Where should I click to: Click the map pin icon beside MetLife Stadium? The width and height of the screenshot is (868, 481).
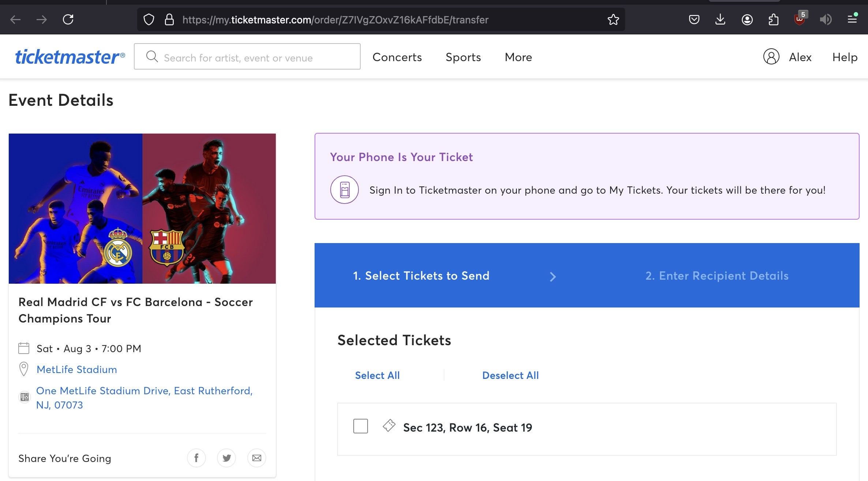[x=24, y=369]
